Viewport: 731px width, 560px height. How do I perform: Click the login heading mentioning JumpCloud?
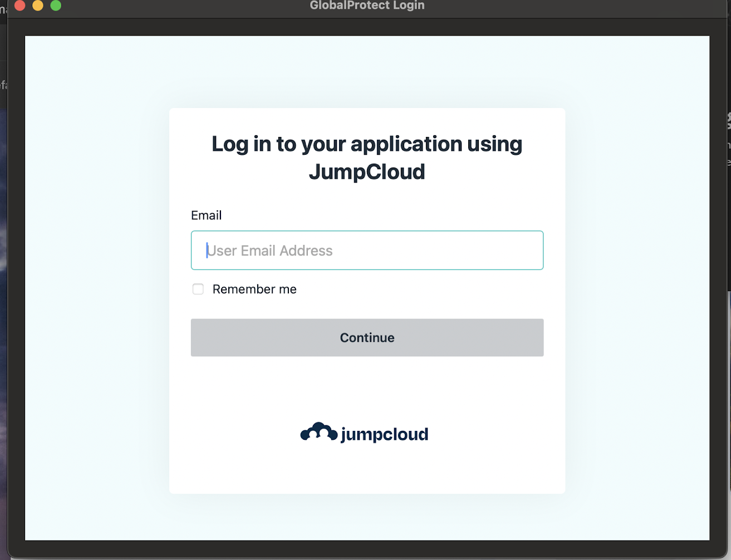367,158
